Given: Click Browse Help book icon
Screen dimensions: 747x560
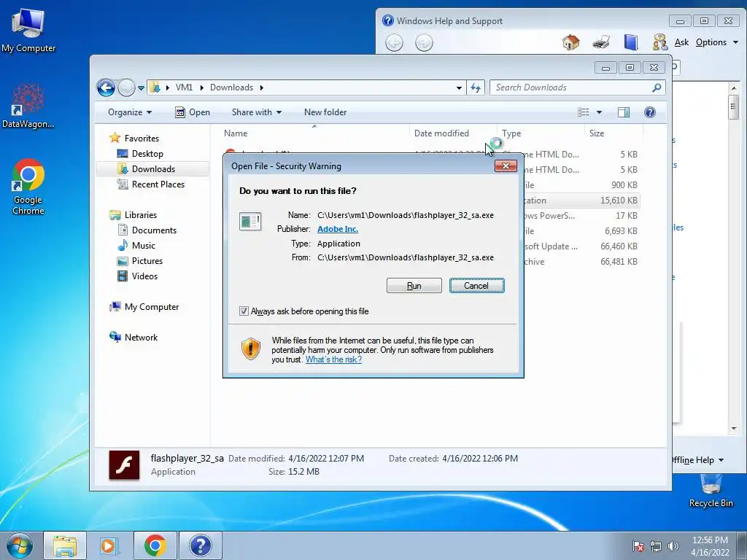Looking at the screenshot, I should 631,43.
